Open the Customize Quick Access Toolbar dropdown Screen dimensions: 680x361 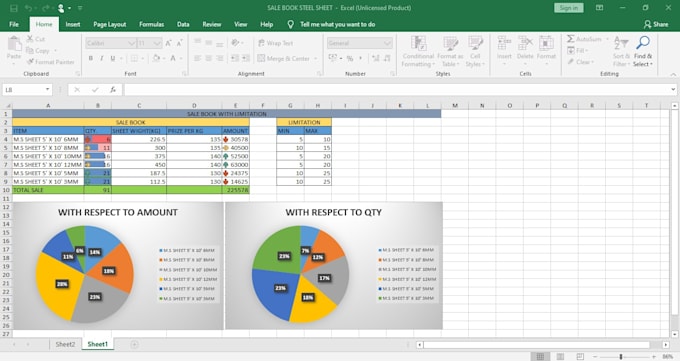(x=80, y=8)
